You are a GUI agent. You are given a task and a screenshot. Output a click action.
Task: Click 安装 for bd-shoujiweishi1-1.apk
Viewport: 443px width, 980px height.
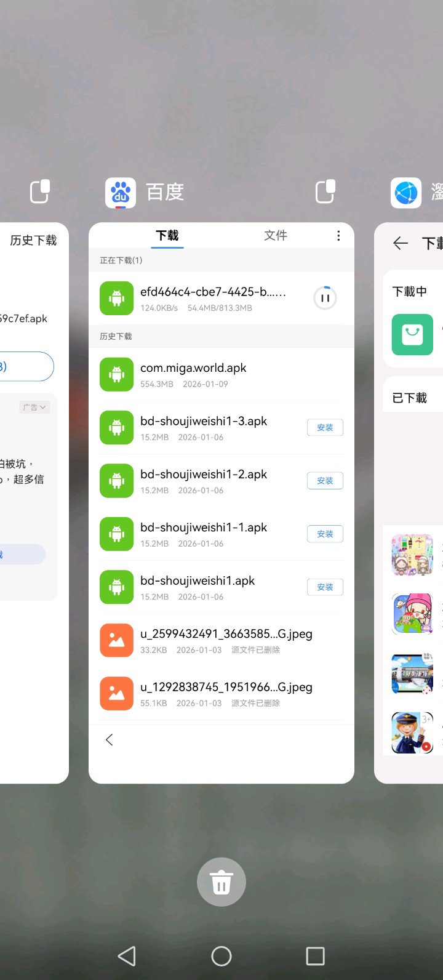coord(325,534)
